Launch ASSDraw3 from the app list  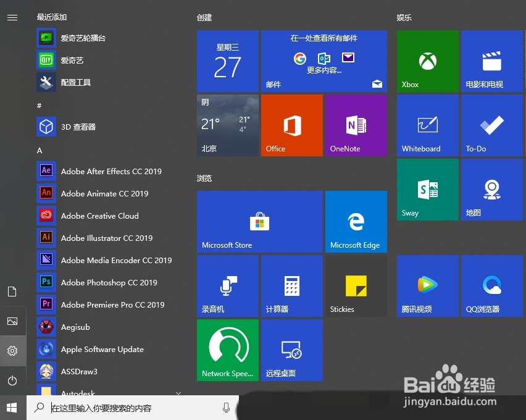(109, 371)
